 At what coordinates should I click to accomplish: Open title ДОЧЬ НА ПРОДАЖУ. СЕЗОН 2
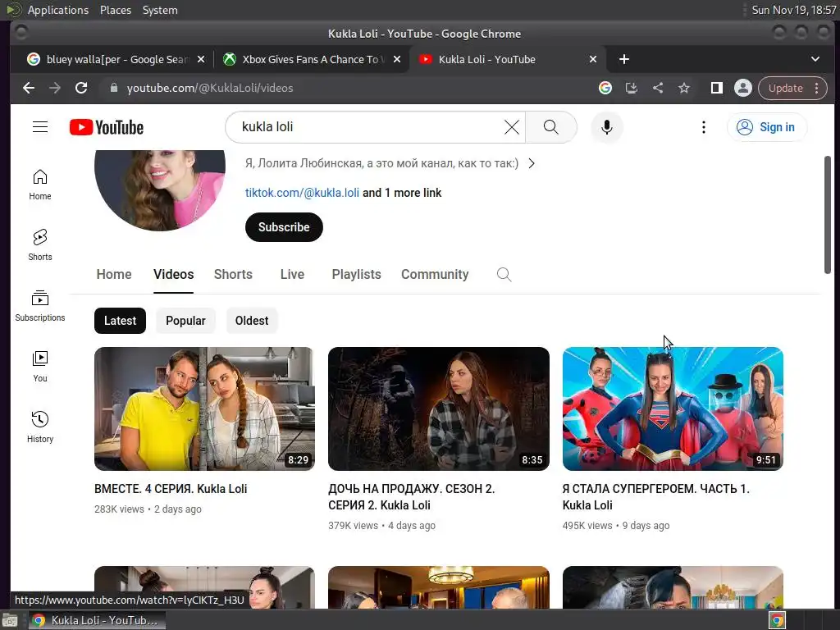[x=412, y=496]
